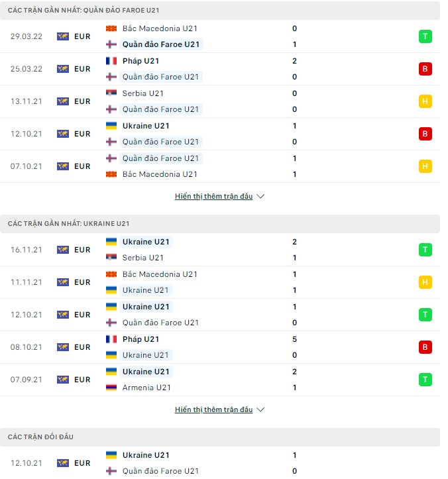The height and width of the screenshot is (479, 448).
Task: Open Pháp U21 team in 08.10.21 match
Action: (x=140, y=339)
